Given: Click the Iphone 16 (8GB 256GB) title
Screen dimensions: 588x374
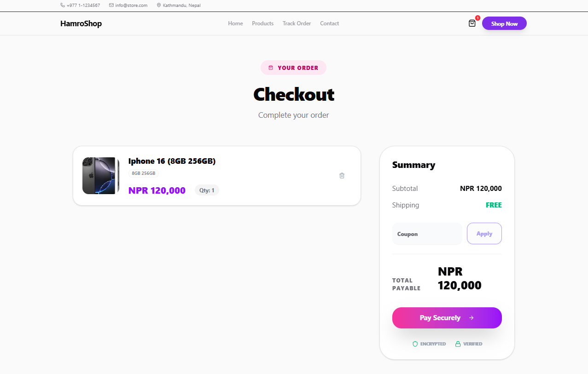Looking at the screenshot, I should (x=172, y=161).
